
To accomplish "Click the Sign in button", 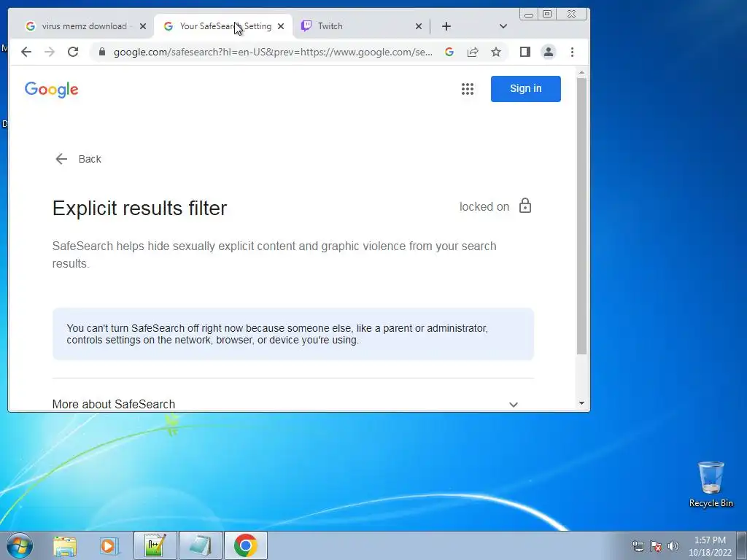I will [x=525, y=88].
